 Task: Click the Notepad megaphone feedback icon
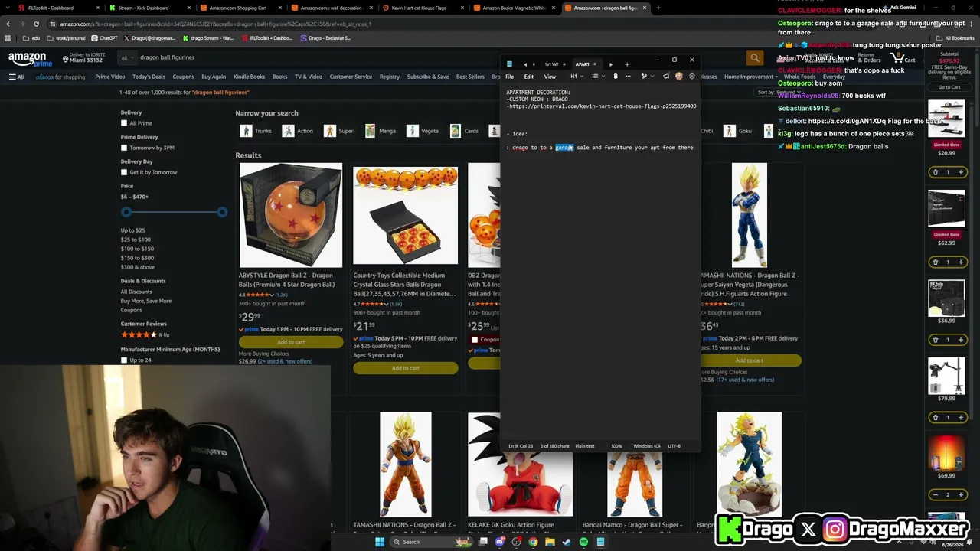click(666, 77)
